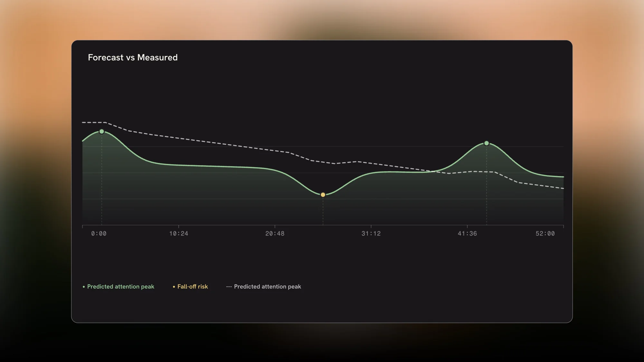Click the 52:00 axis label

click(545, 234)
